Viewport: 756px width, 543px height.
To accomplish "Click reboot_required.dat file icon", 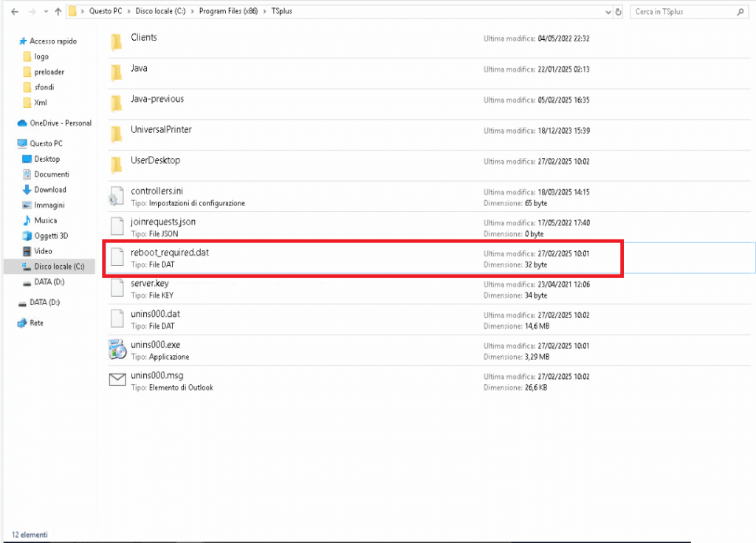I will click(x=117, y=257).
